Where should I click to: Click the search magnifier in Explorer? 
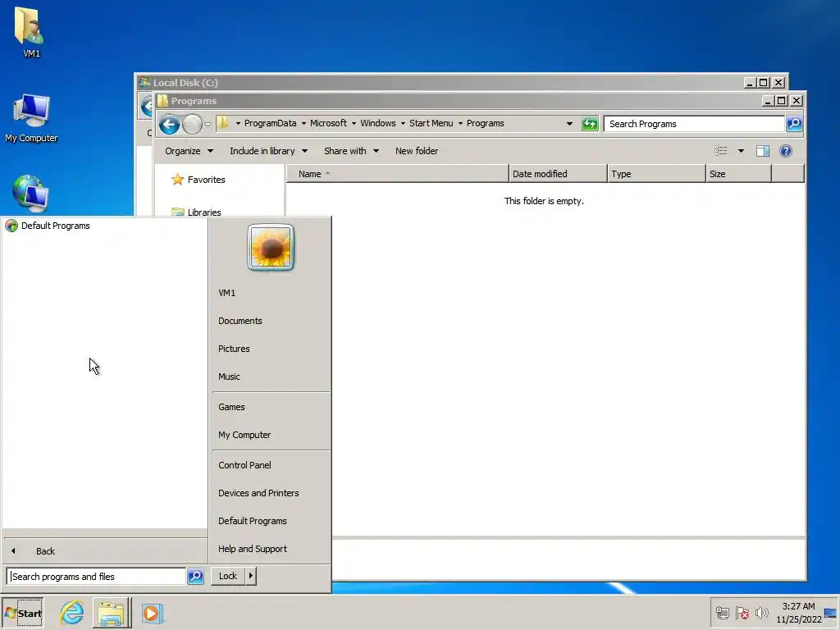point(794,124)
